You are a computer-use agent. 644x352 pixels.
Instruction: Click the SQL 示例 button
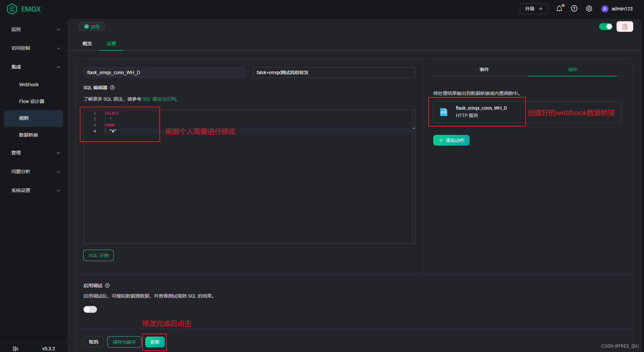pos(98,255)
